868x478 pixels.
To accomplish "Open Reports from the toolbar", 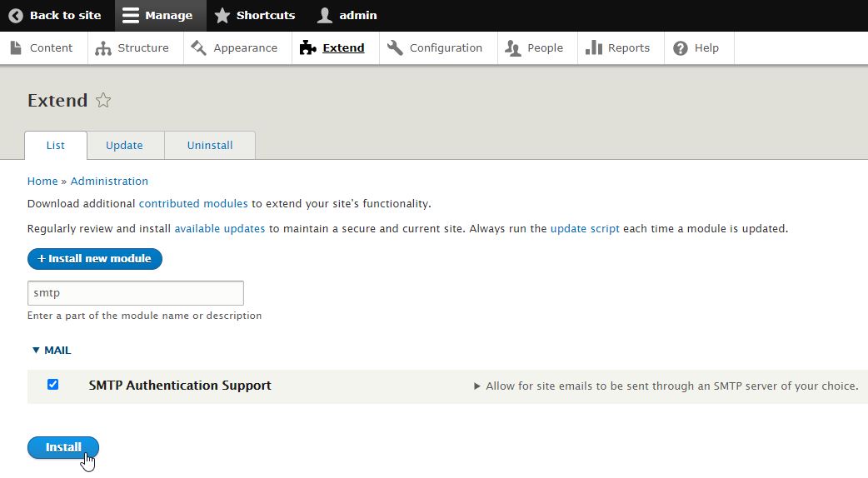I will [x=617, y=48].
